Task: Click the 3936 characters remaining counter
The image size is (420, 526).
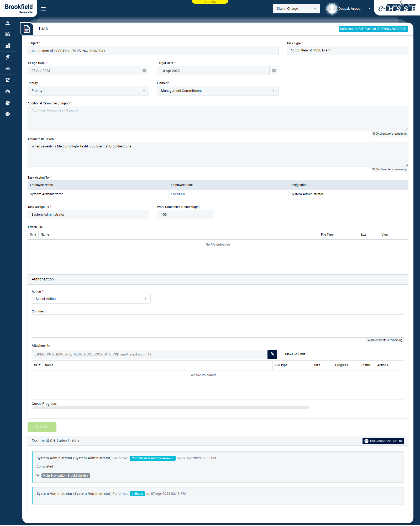Action: point(389,169)
